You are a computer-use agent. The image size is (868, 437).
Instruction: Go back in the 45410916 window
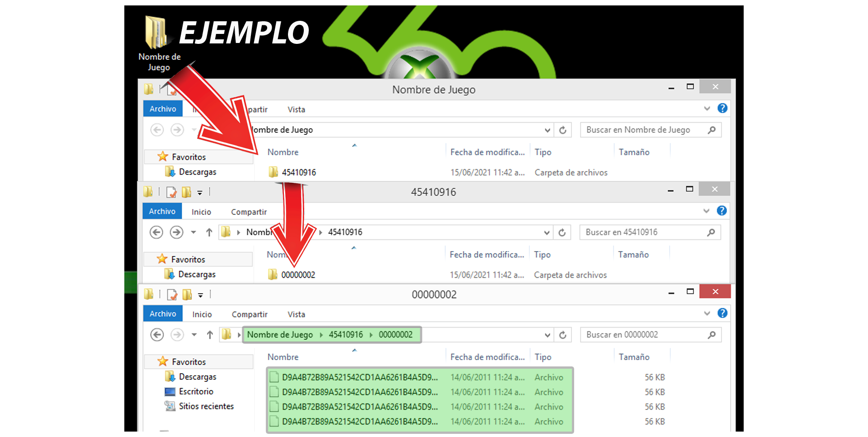click(156, 233)
